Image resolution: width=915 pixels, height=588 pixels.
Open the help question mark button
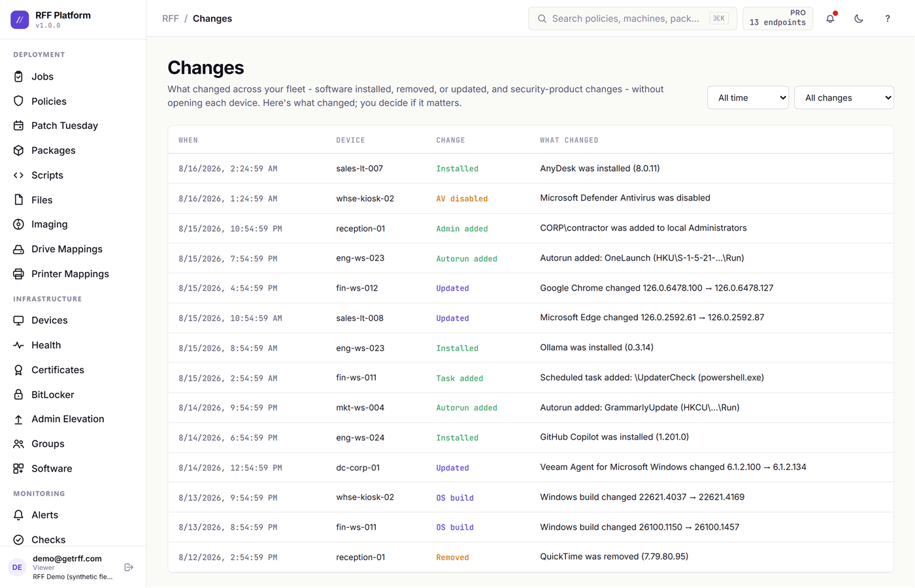point(887,18)
